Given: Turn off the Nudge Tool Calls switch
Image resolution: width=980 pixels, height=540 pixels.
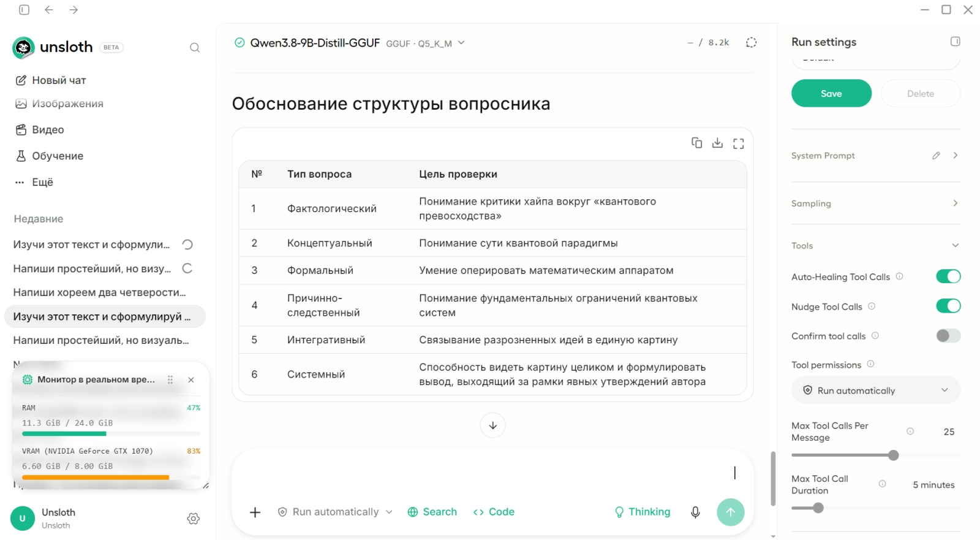Looking at the screenshot, I should pyautogui.click(x=948, y=306).
